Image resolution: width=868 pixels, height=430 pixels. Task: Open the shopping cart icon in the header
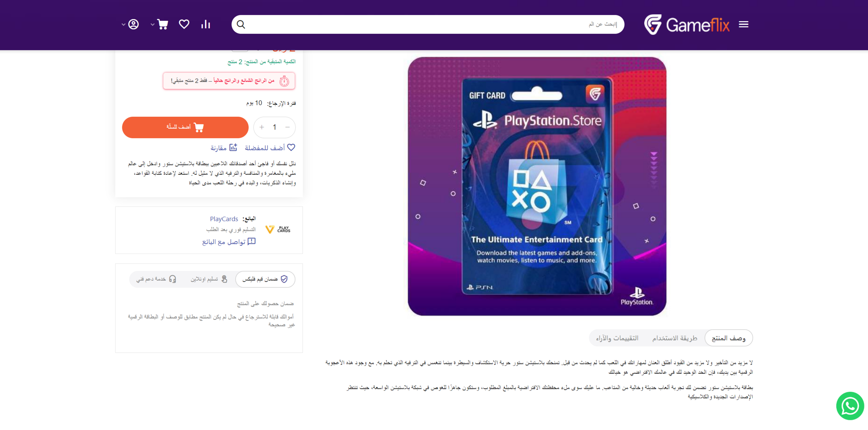(x=162, y=24)
